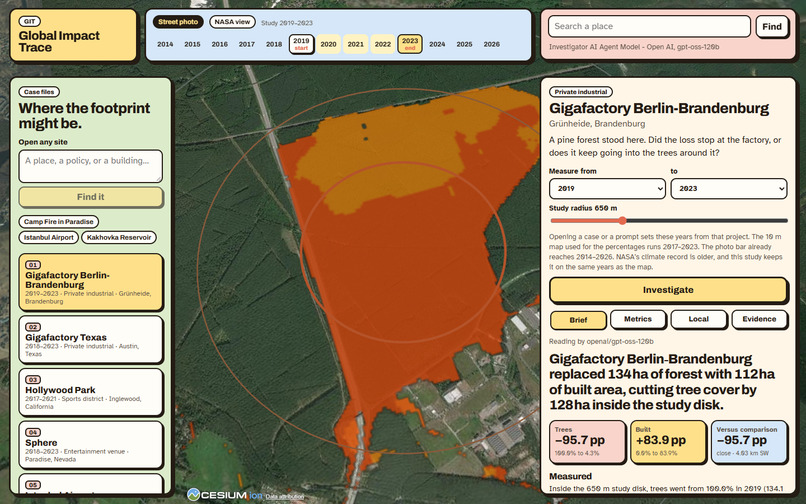Open the 'to' 2023 year dropdown
Image resolution: width=806 pixels, height=504 pixels.
pos(729,189)
